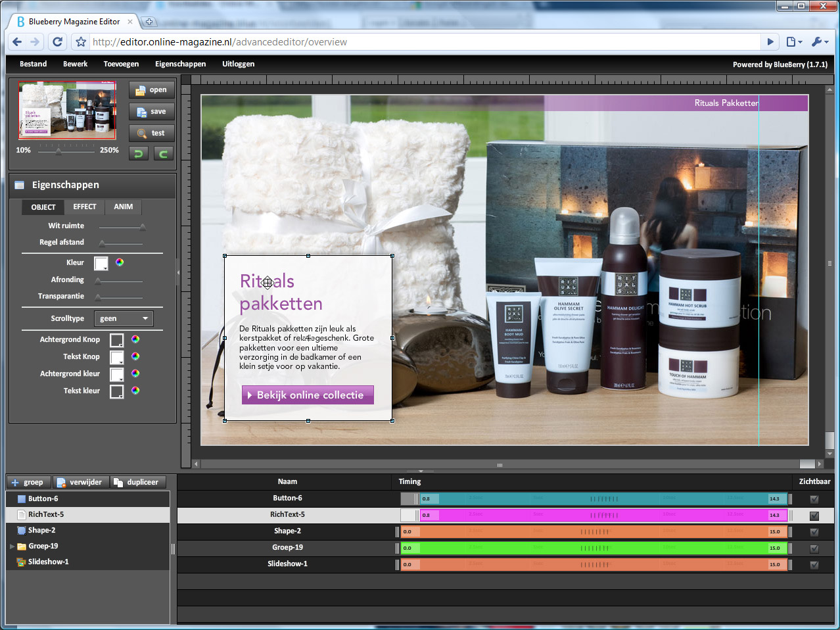Click the save button

[x=152, y=112]
